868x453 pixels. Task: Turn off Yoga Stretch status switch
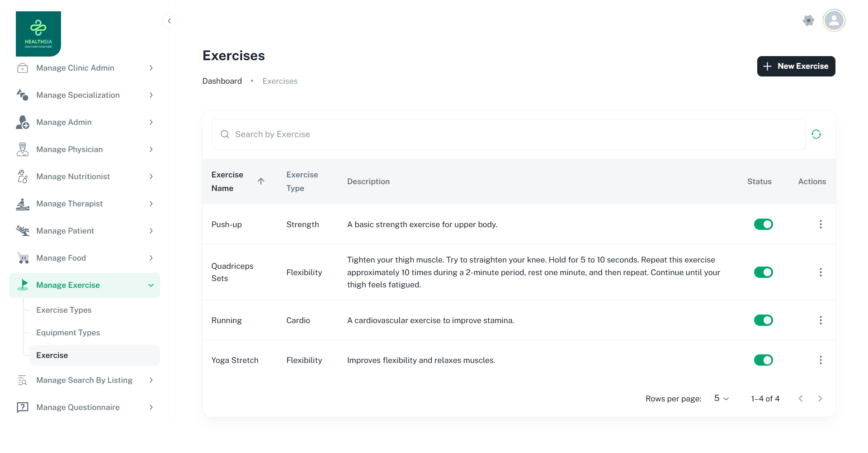point(763,360)
